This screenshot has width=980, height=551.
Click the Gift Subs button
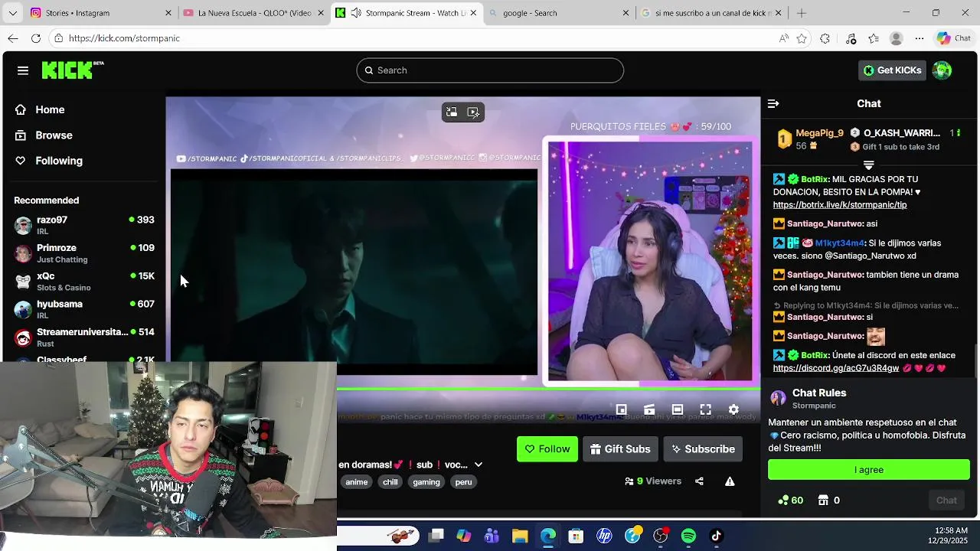(x=620, y=449)
